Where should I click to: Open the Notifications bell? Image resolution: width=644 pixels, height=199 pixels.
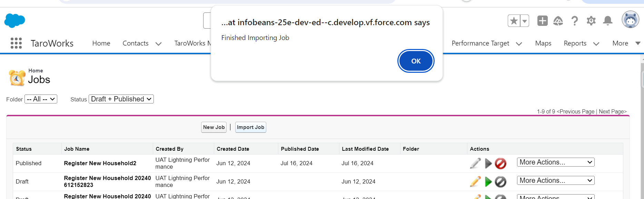607,21
